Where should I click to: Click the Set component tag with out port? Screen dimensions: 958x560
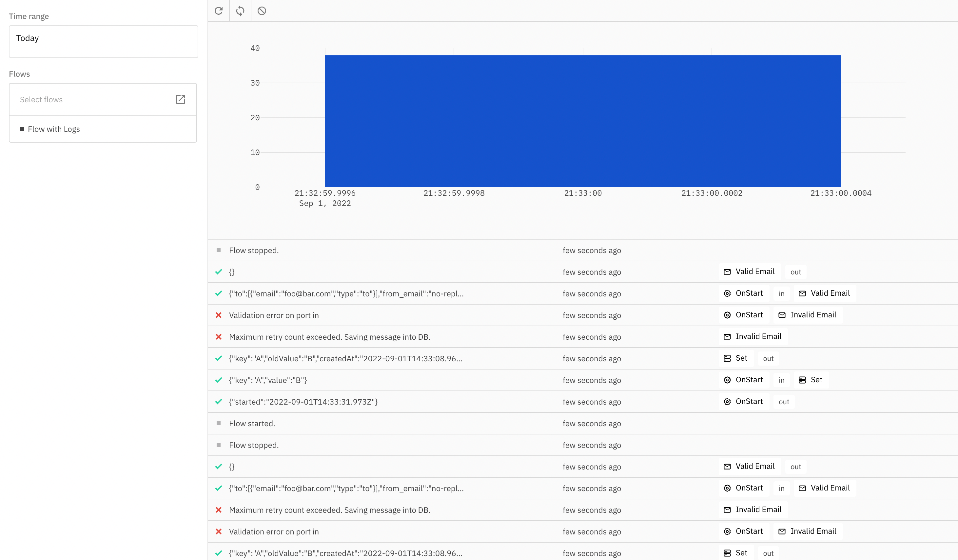(x=736, y=358)
